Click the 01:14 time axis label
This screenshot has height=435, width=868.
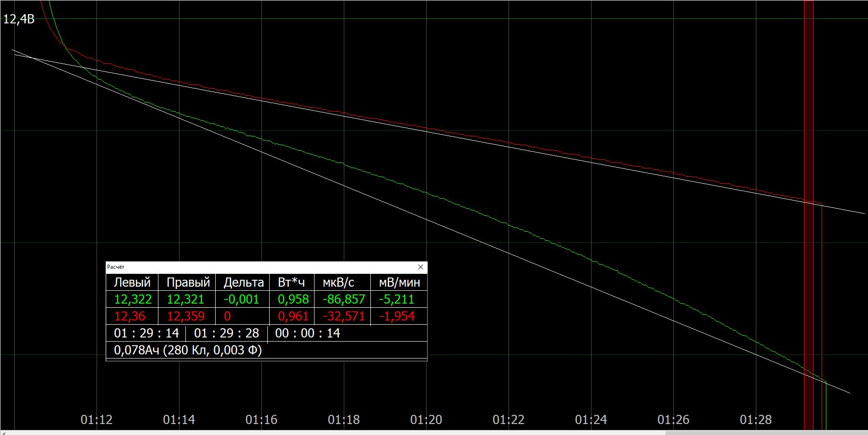pyautogui.click(x=179, y=419)
